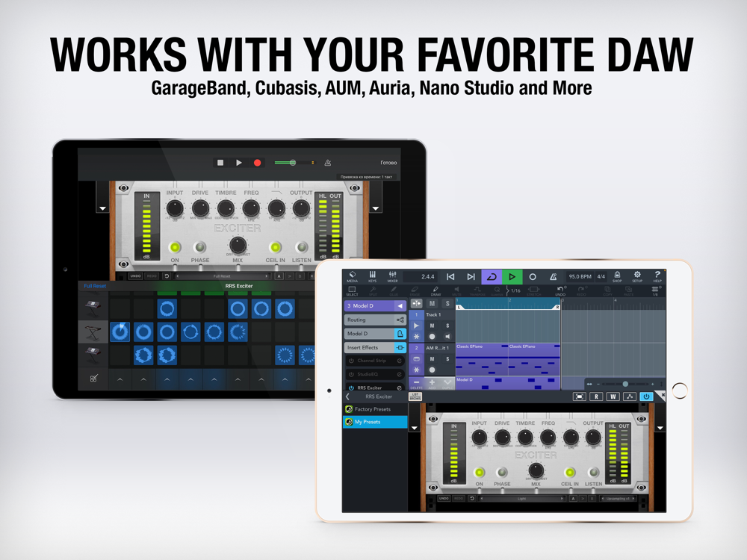Viewport: 747px width, 560px height.
Task: Skip to end in Cubasis transport
Action: [x=471, y=277]
